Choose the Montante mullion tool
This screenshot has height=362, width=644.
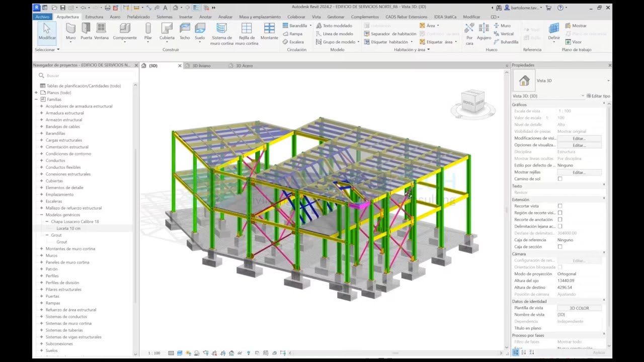coord(270,31)
